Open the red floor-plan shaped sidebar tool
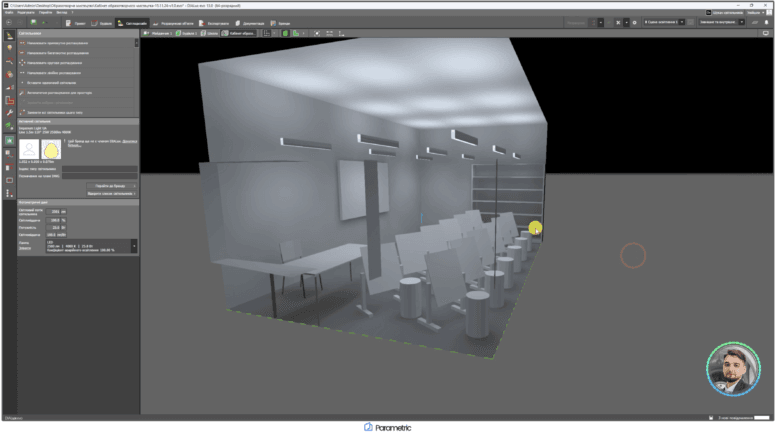Screen dimensions: 776x432 [x=9, y=100]
